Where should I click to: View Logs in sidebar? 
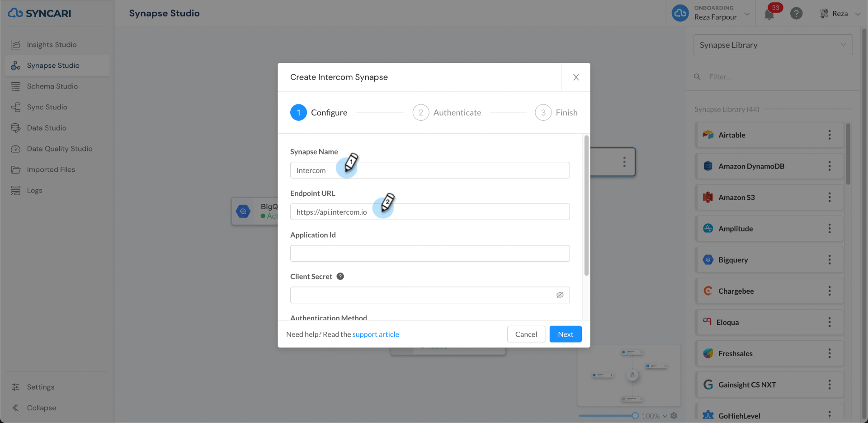34,190
